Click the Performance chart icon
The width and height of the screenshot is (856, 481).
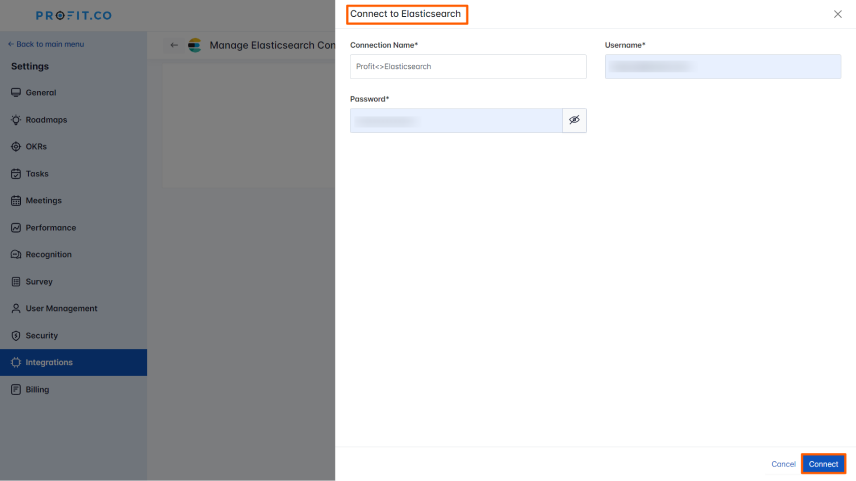point(16,228)
